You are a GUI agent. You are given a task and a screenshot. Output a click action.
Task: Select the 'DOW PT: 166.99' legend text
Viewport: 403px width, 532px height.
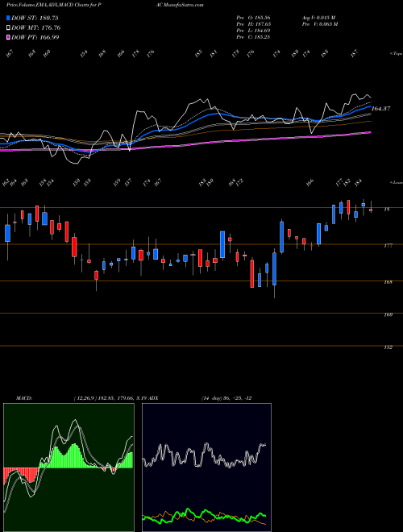(35, 37)
